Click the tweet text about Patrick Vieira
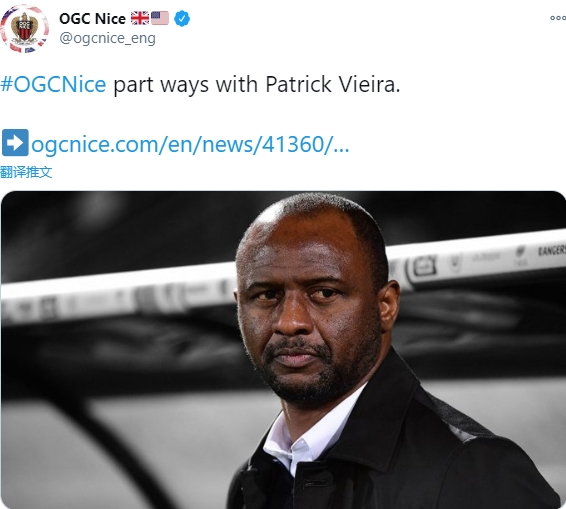 [x=200, y=84]
